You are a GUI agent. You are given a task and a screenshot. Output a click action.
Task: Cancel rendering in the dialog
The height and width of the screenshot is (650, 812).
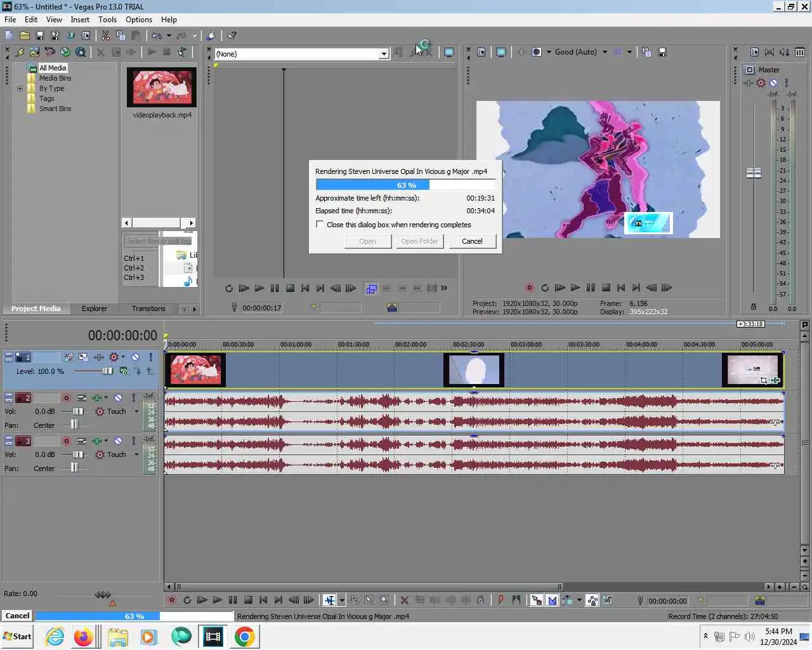(472, 241)
